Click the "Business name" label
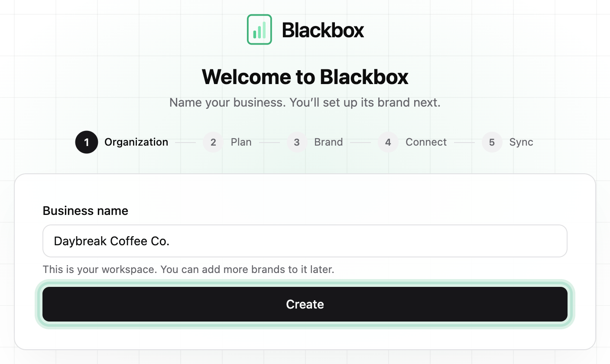The height and width of the screenshot is (364, 610). coord(85,211)
